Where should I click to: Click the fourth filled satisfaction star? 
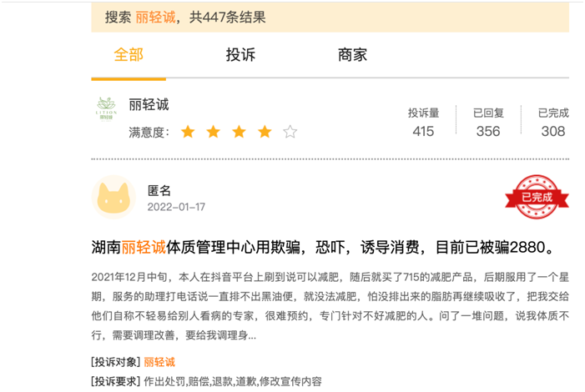click(x=265, y=132)
